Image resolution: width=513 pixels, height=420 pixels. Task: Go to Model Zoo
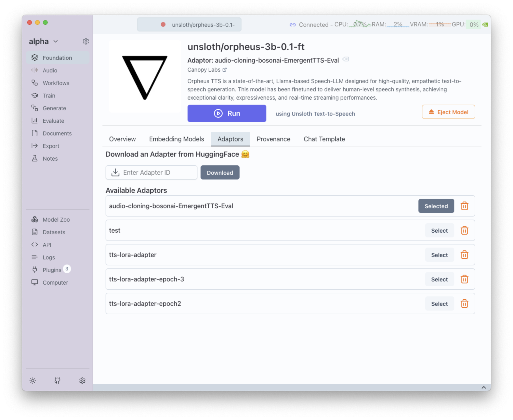56,220
